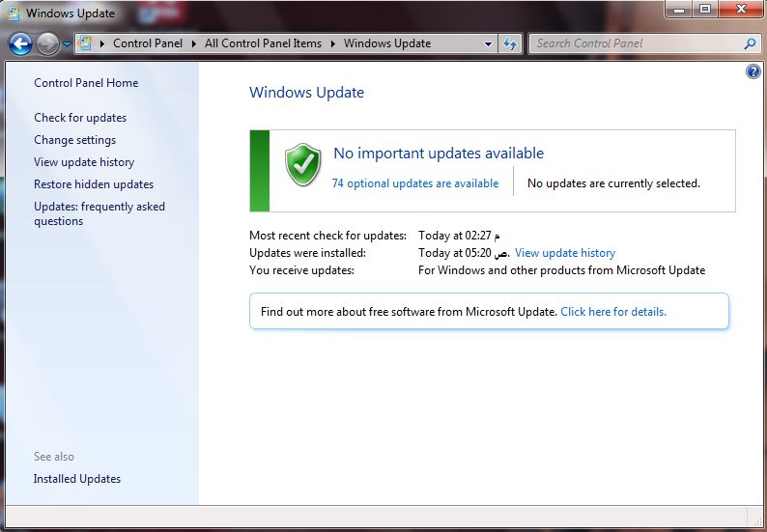
Task: Click the search magnifier icon
Action: pos(750,43)
